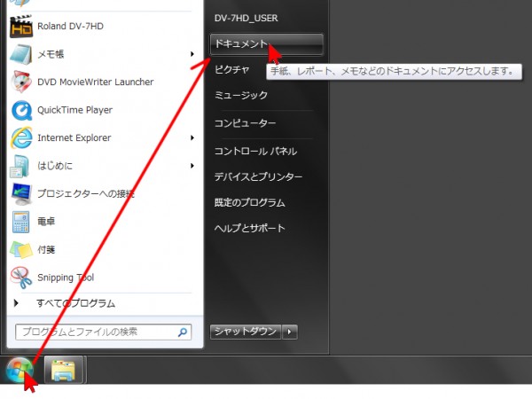Show すべてのプログラム list
The height and width of the screenshot is (399, 532).
[x=75, y=303]
